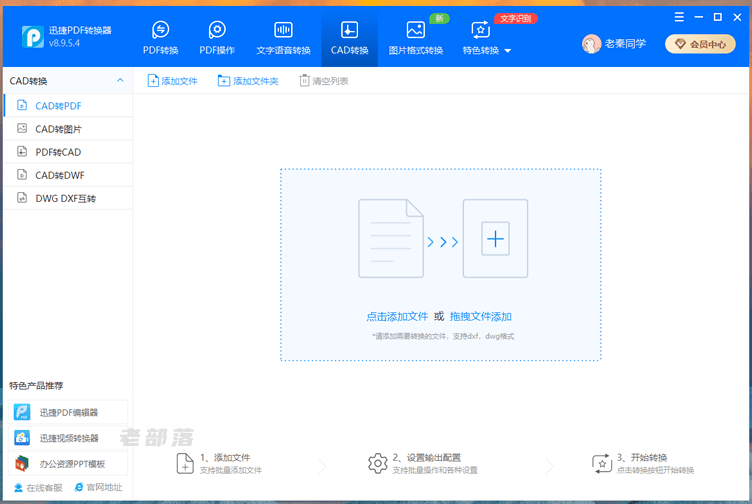Click 在线客服 support link
The height and width of the screenshot is (504, 752).
click(38, 488)
